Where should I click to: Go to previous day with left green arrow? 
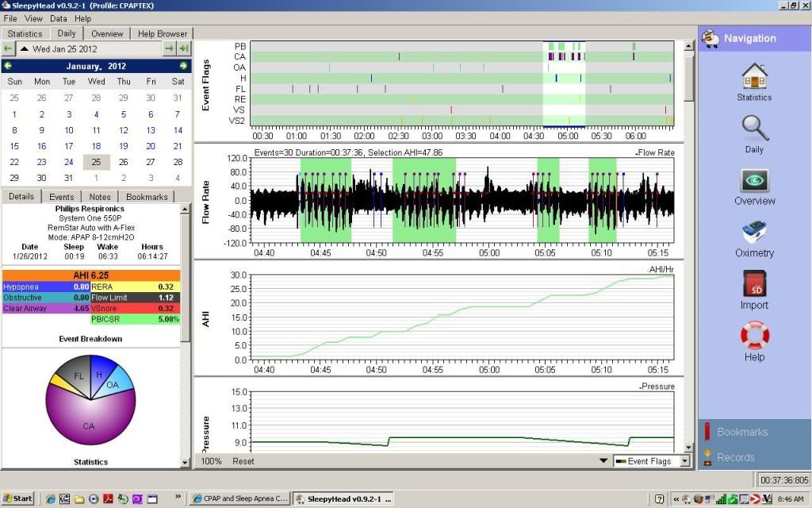pyautogui.click(x=9, y=49)
